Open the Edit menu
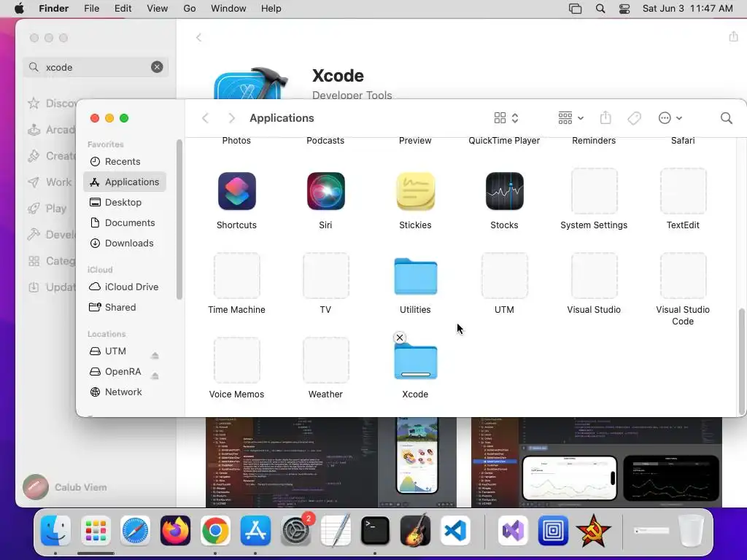The image size is (747, 560). [x=123, y=9]
